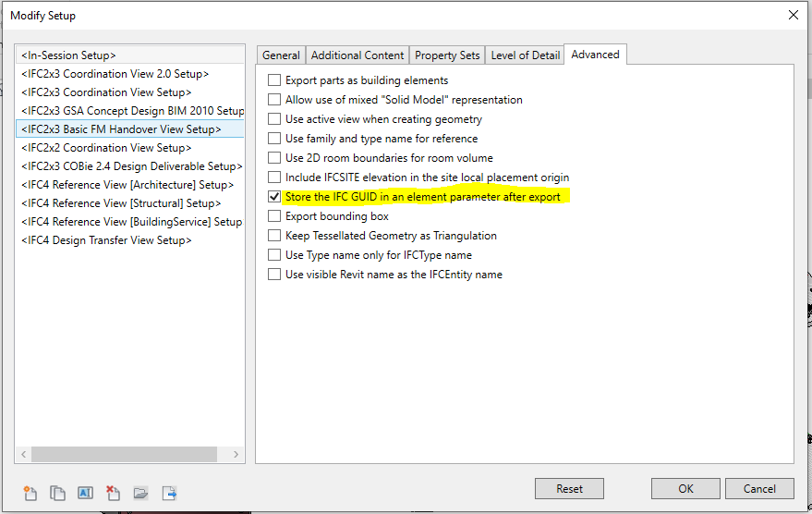The width and height of the screenshot is (812, 514).
Task: Confirm with the OK button
Action: click(x=685, y=489)
